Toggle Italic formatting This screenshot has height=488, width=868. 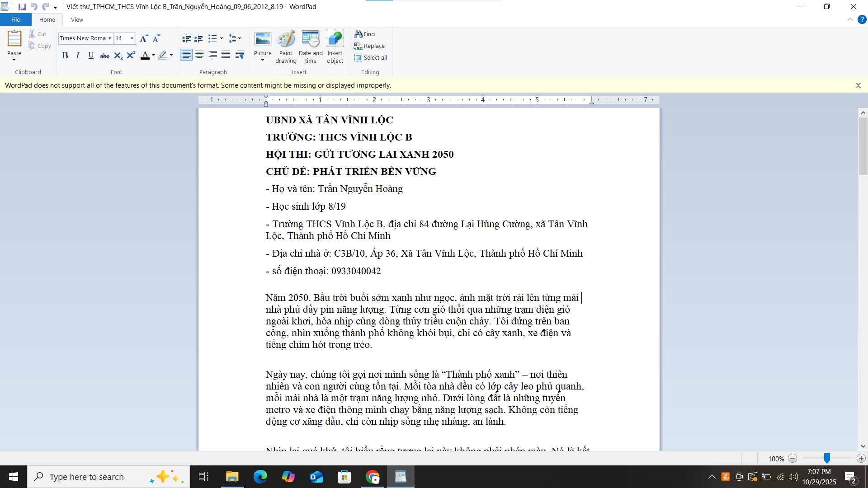78,56
